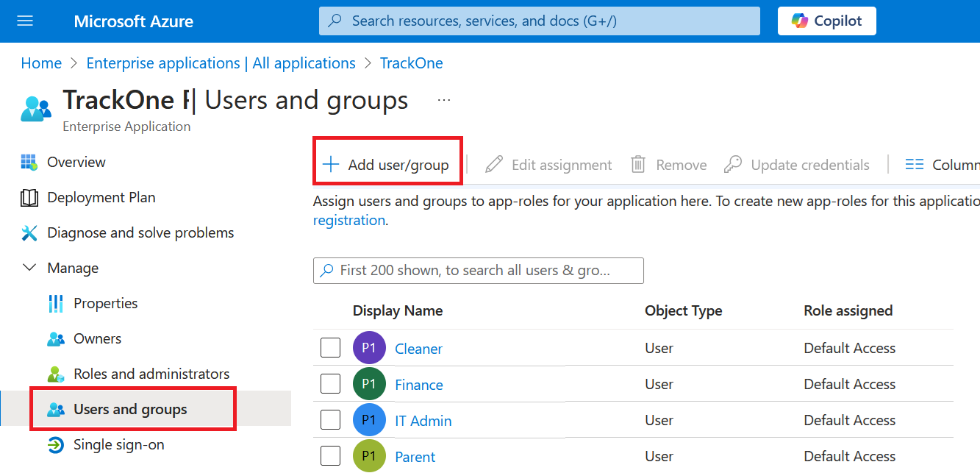Screen dimensions: 980x473
Task: Click the Roles and administrators icon
Action: pyautogui.click(x=56, y=374)
